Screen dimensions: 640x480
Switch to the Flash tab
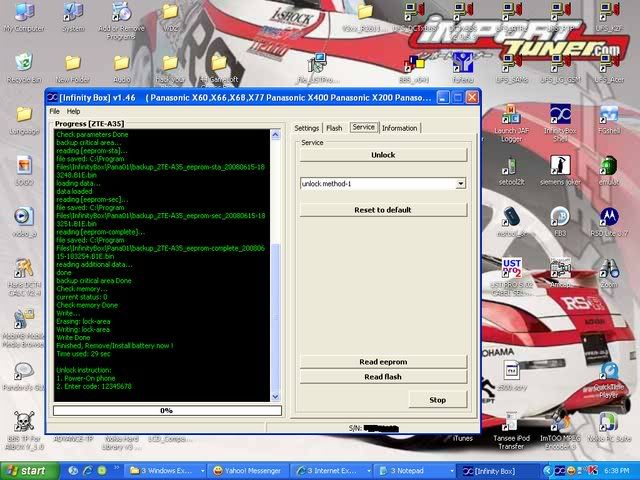[334, 128]
